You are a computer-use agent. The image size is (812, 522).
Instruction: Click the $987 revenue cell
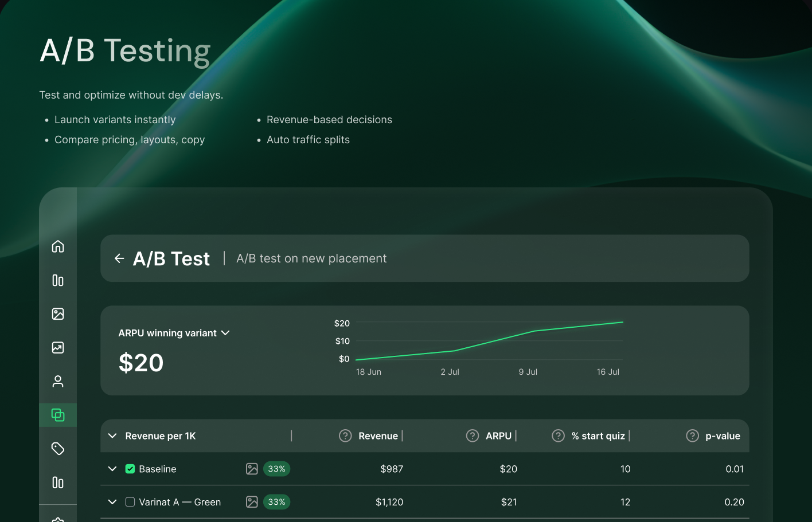click(x=392, y=469)
